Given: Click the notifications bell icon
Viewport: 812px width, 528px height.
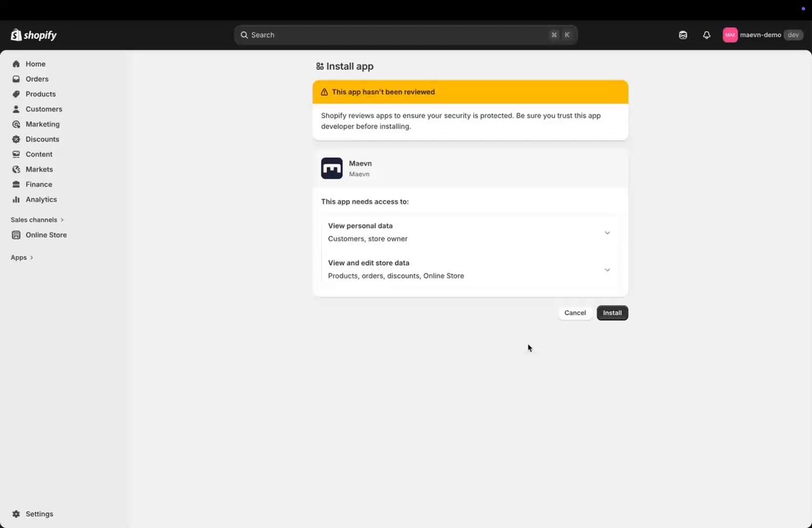Looking at the screenshot, I should click(706, 34).
